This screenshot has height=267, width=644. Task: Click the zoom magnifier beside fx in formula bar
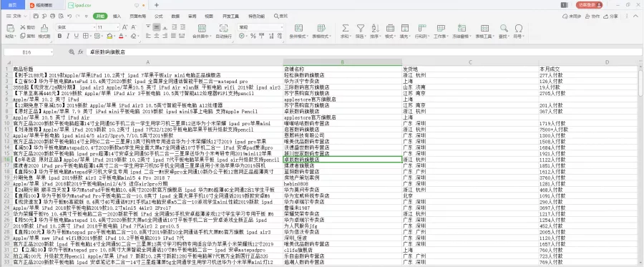point(72,52)
